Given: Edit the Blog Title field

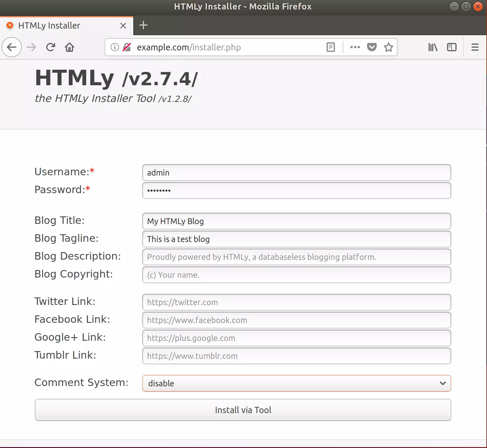Looking at the screenshot, I should [x=296, y=221].
